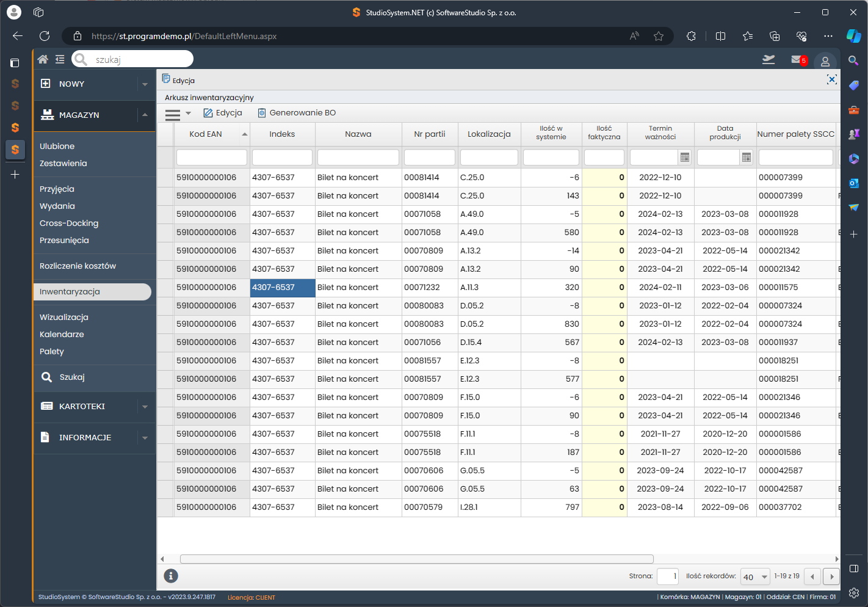
Task: Sort by Numer palety SSCC header
Action: pos(796,134)
